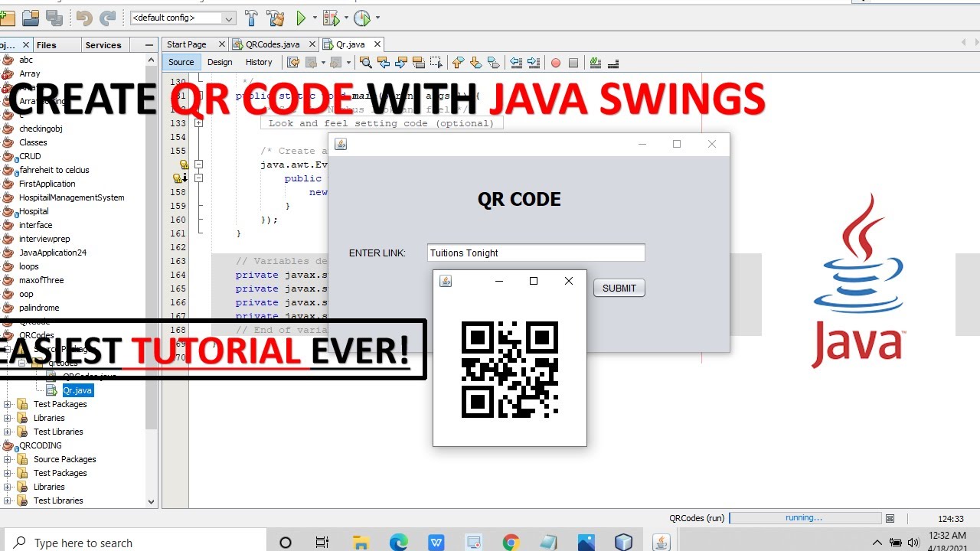980x551 pixels.
Task: Open Run Project dropdown arrow
Action: pyautogui.click(x=315, y=18)
